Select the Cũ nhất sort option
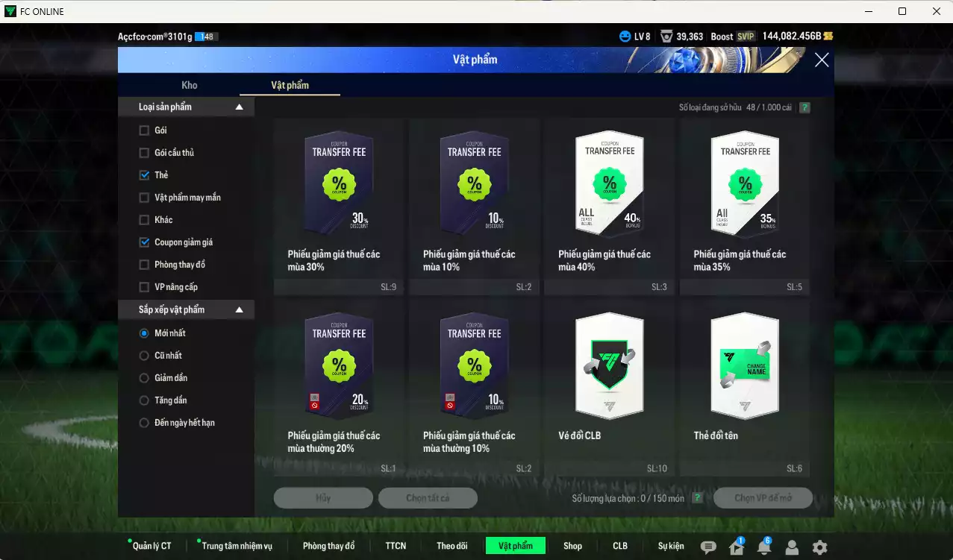953x560 pixels. 143,355
